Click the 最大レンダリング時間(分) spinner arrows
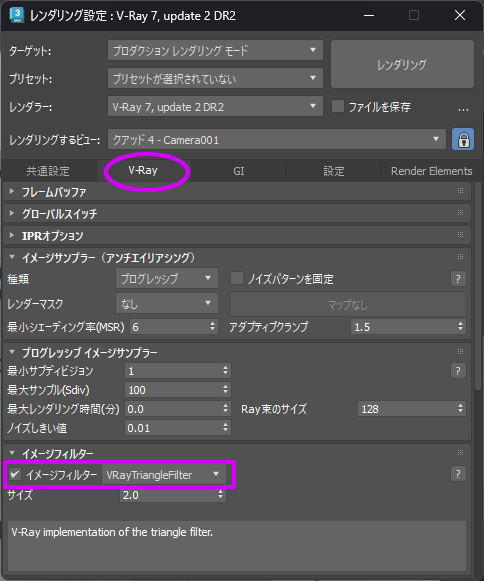The width and height of the screenshot is (484, 581). [x=225, y=409]
